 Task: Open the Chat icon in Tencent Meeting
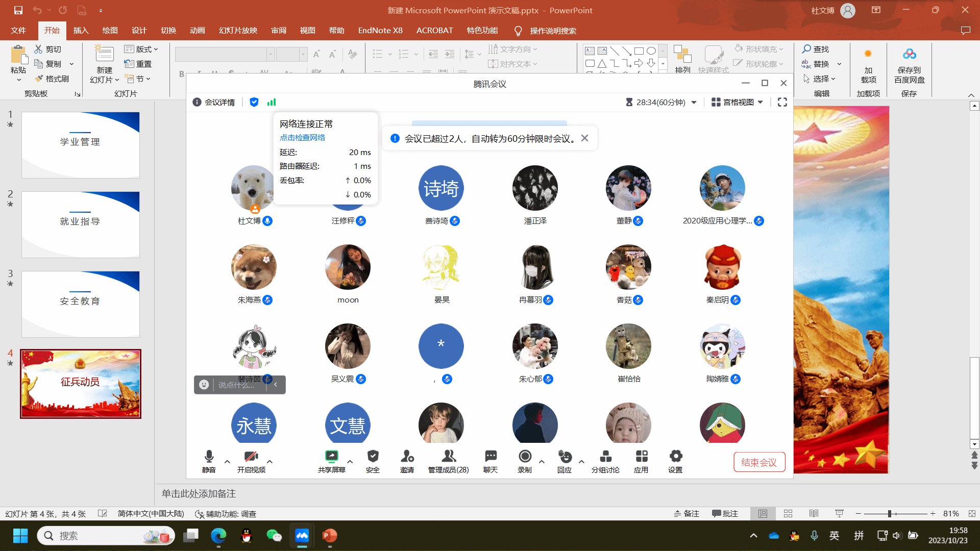pyautogui.click(x=491, y=457)
